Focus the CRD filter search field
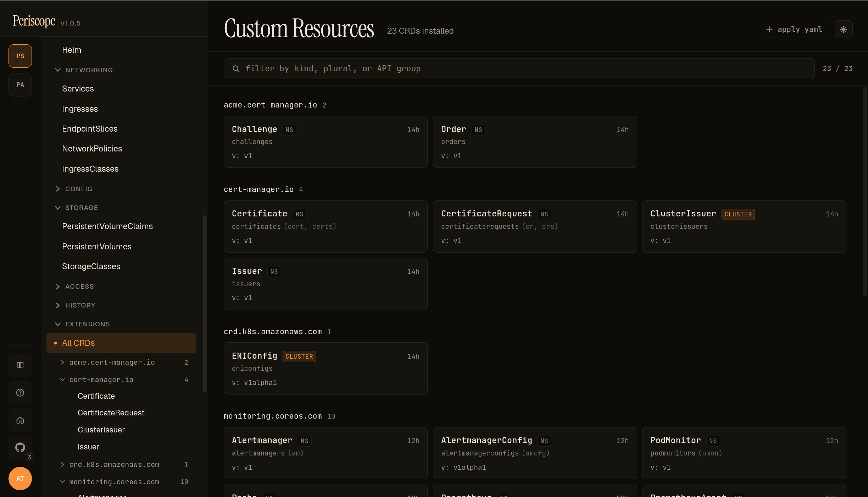 519,68
